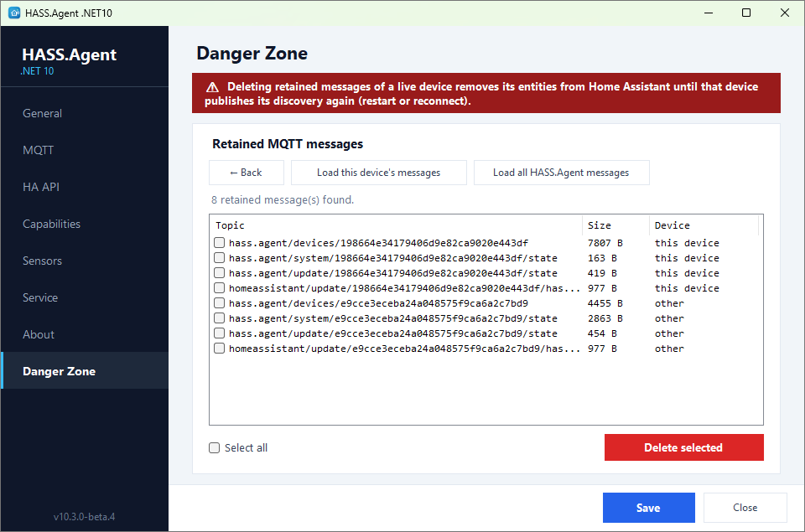Click the HASS.Agent app icon in title bar
This screenshot has height=532, width=805.
coord(14,13)
